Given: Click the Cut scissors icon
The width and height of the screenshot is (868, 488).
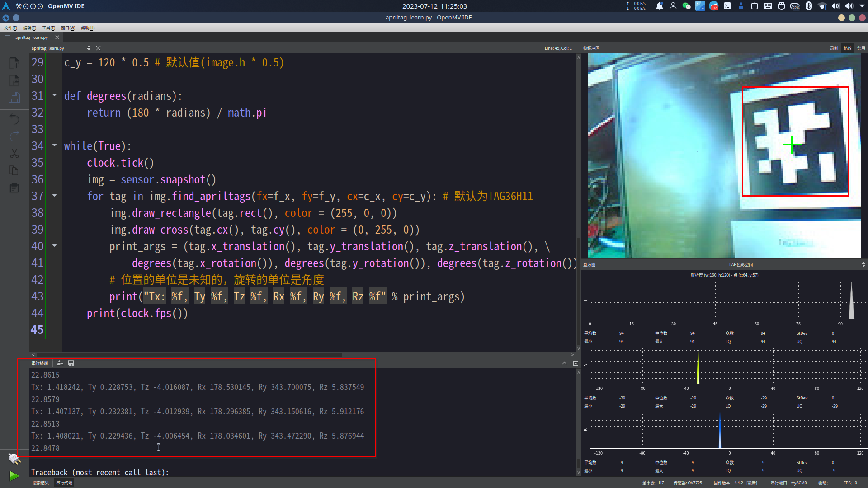Looking at the screenshot, I should 14,154.
